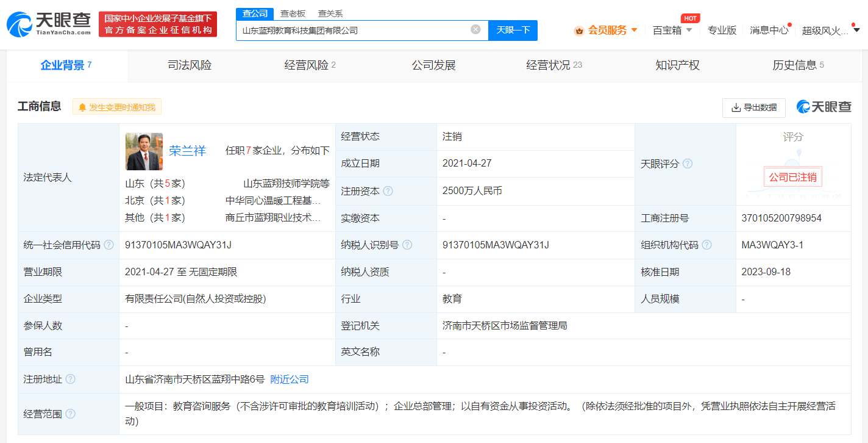This screenshot has height=443, width=868.
Task: Click the help icon beside 组织机构代码
Action: tap(706, 245)
